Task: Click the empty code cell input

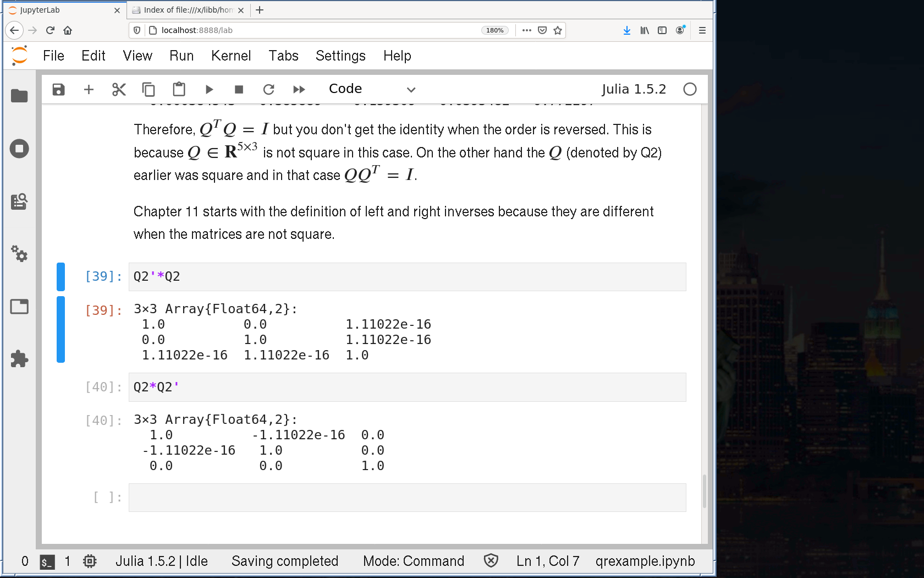Action: (x=407, y=498)
